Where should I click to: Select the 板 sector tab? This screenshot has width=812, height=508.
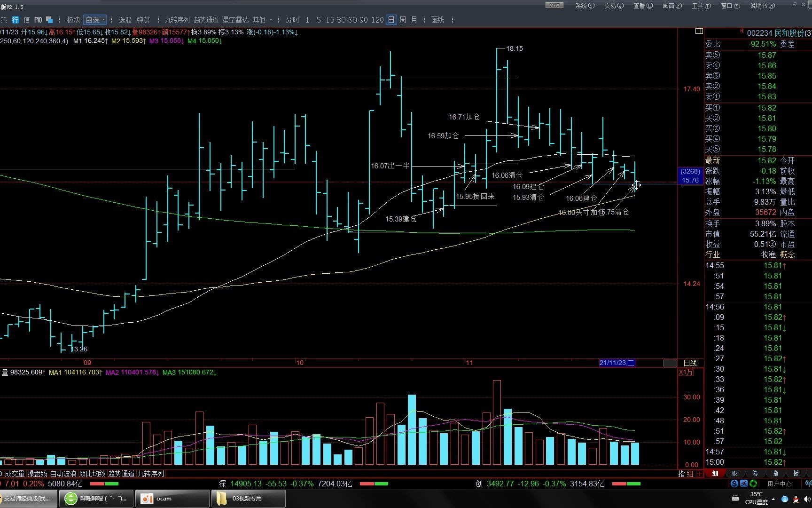[796, 473]
